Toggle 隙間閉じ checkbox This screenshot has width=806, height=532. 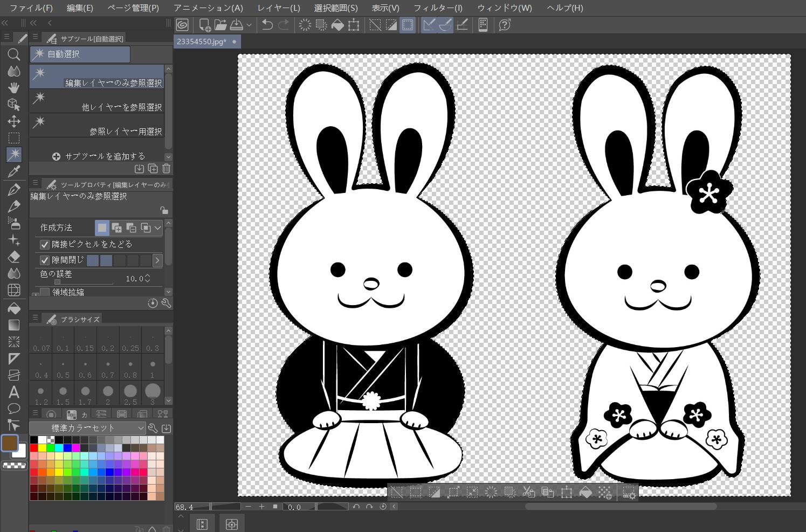tap(45, 260)
